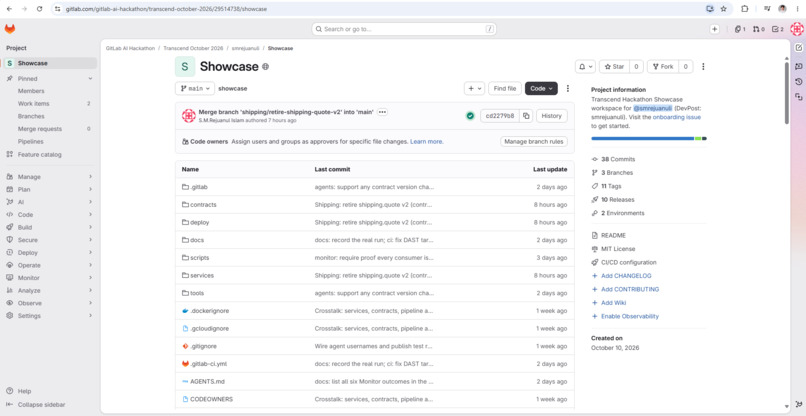Collapse the Pinned sidebar section
The height and width of the screenshot is (416, 806).
click(x=90, y=79)
